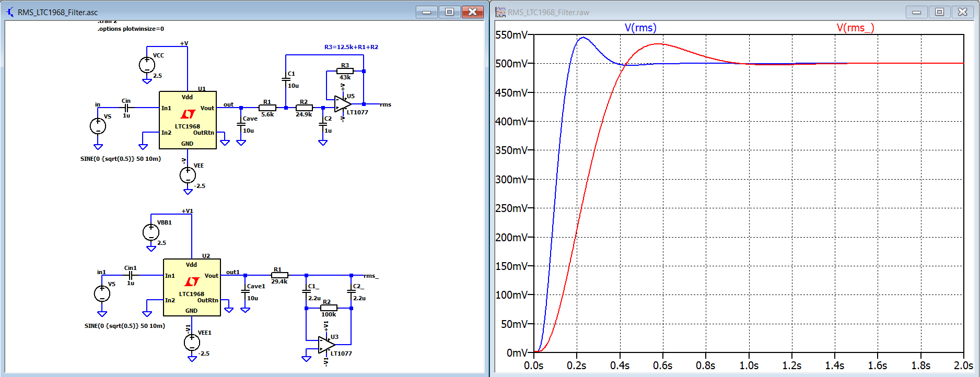
Task: Click the out1 net label near U2
Action: pyautogui.click(x=233, y=272)
